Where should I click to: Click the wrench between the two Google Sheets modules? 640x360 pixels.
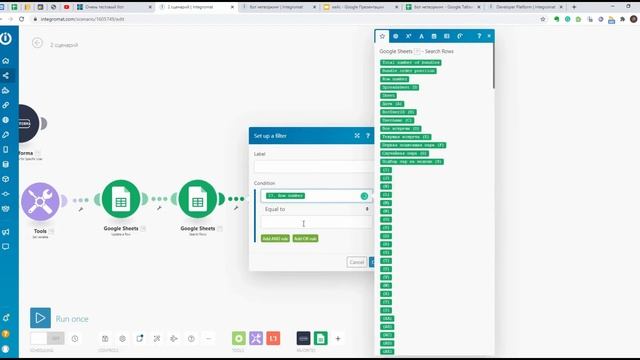[x=159, y=208]
